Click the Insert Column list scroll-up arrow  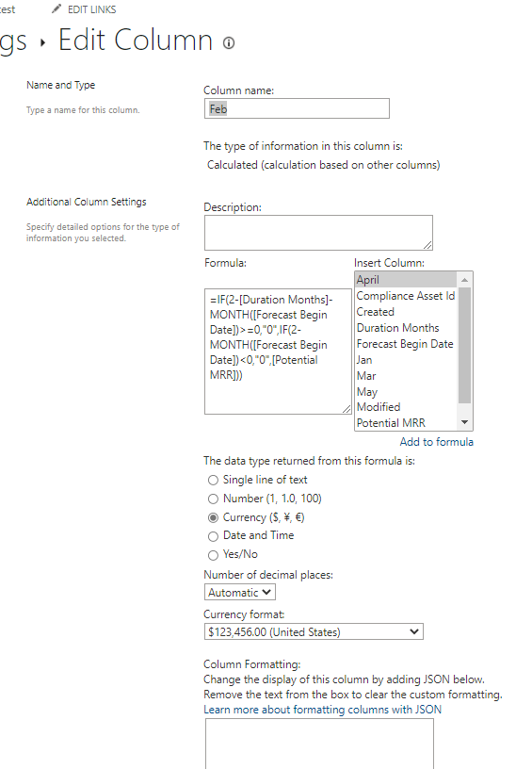464,280
